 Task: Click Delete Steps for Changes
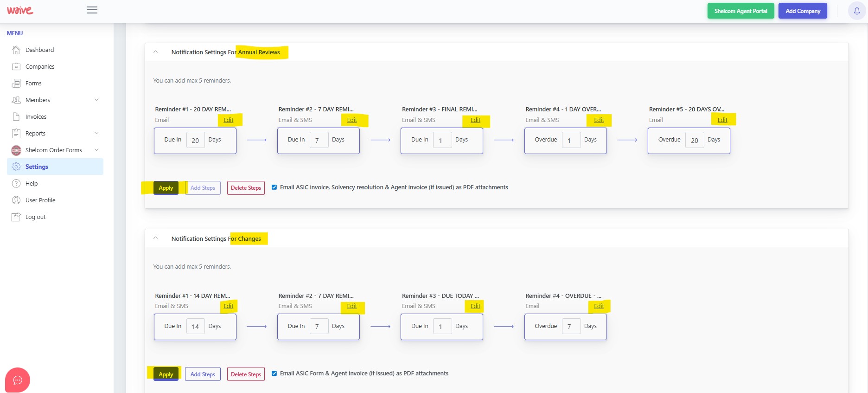point(246,374)
